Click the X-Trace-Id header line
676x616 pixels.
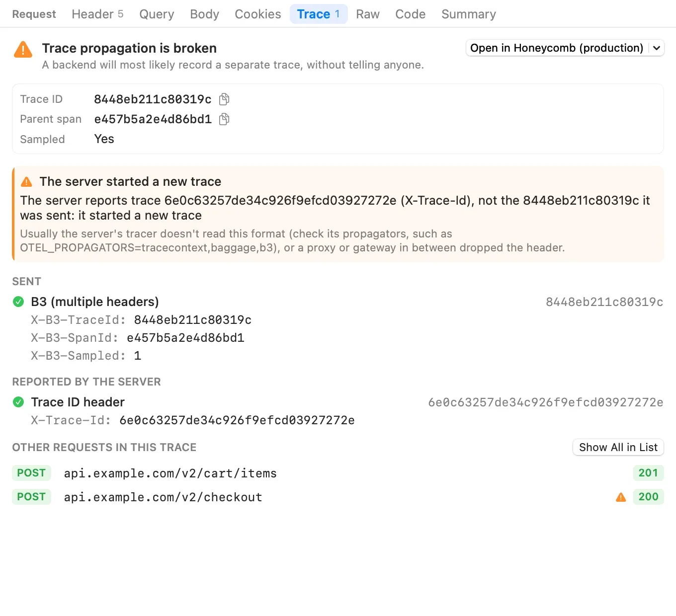point(193,420)
